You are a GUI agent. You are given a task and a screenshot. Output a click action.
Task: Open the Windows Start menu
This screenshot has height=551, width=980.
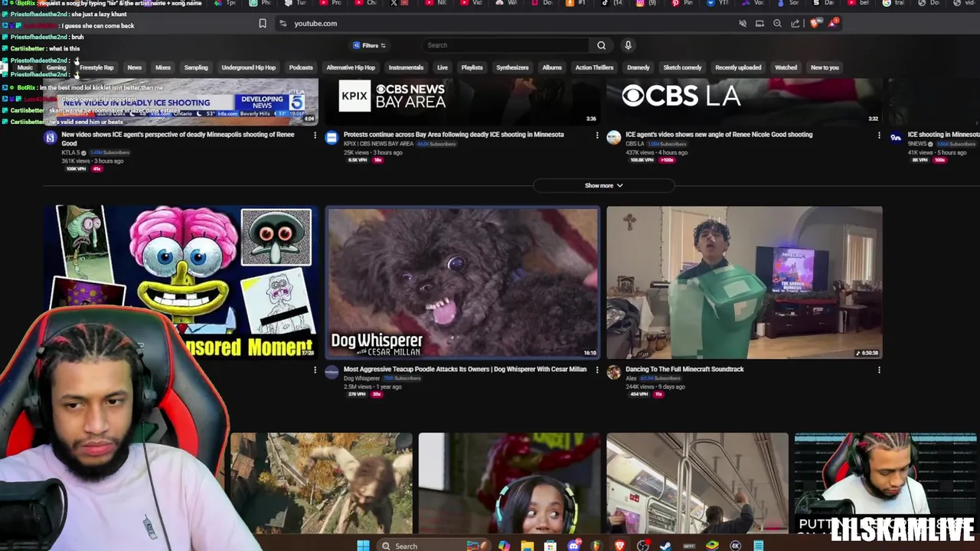click(x=363, y=546)
